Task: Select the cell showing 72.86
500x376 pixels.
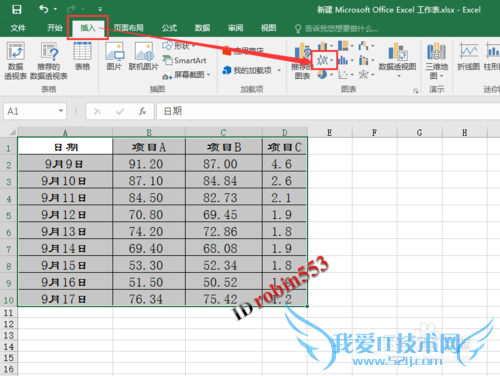Action: point(224,231)
